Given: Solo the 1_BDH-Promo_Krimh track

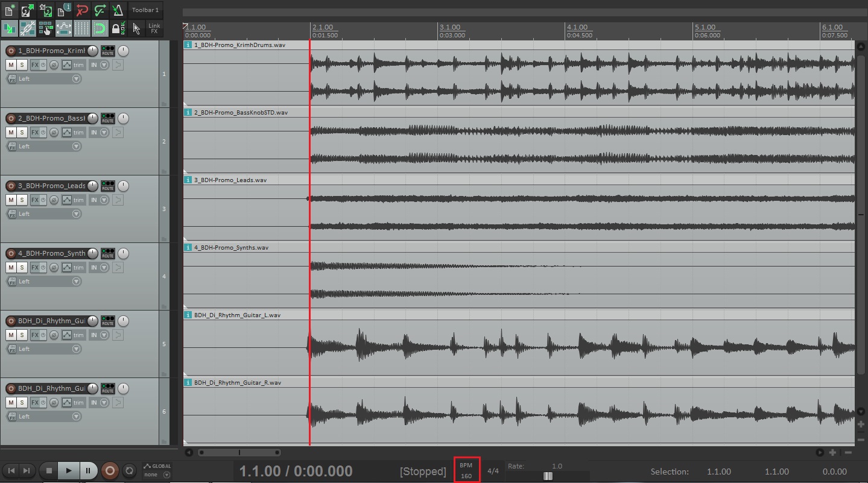Looking at the screenshot, I should pos(22,65).
